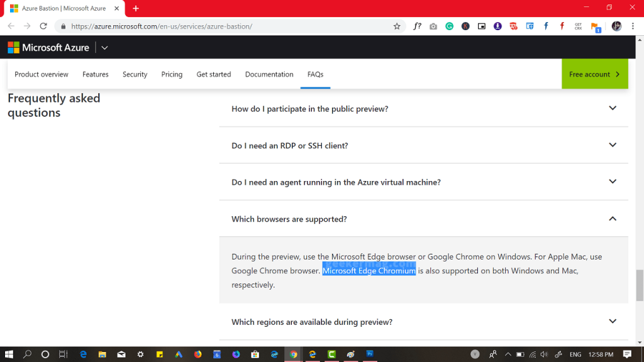Click the red shield ad-blocker extension icon

coord(513,26)
